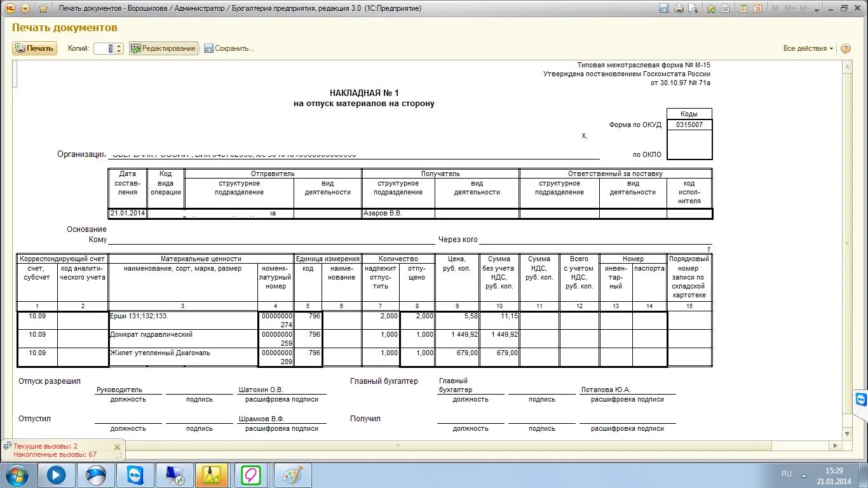Viewport: 868px width, 488px height.
Task: Save document via title bar floppy icon
Action: [663, 8]
